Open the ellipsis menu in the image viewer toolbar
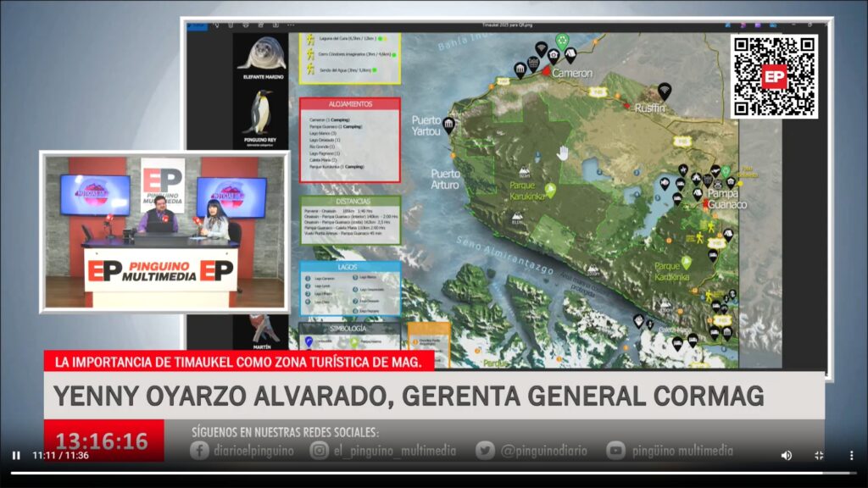 291,25
